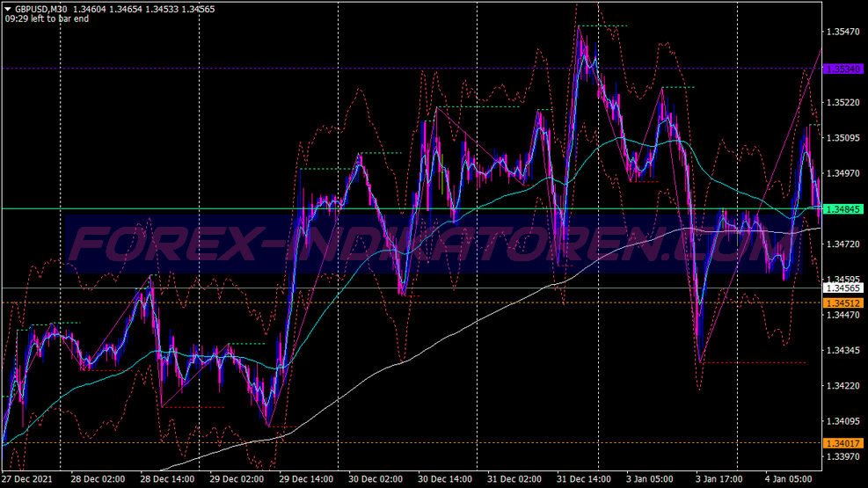868x488 pixels.
Task: Click the '28 Dec 14:00' time axis label
Action: [x=167, y=479]
